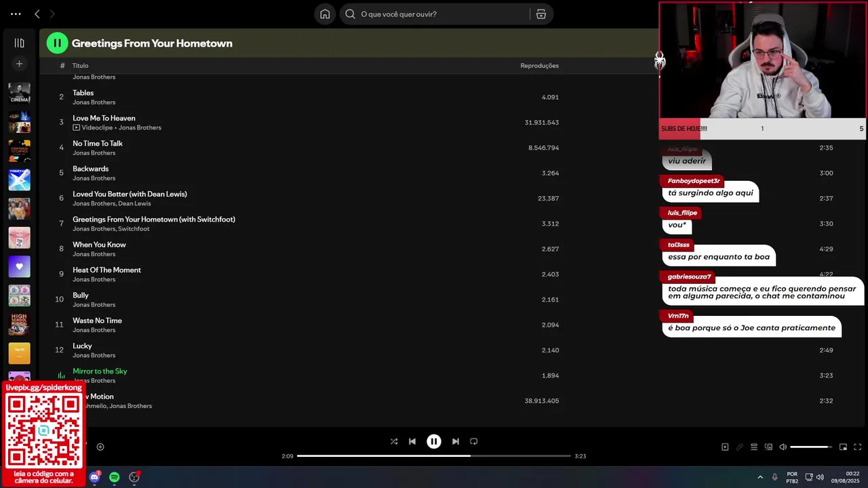Go back with the left arrow
868x488 pixels.
pyautogui.click(x=37, y=14)
